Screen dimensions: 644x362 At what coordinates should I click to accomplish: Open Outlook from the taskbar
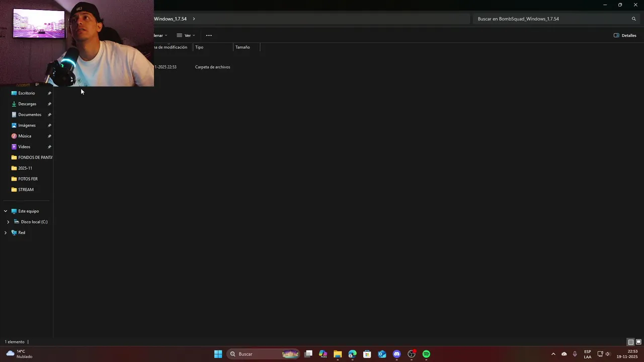click(x=382, y=354)
